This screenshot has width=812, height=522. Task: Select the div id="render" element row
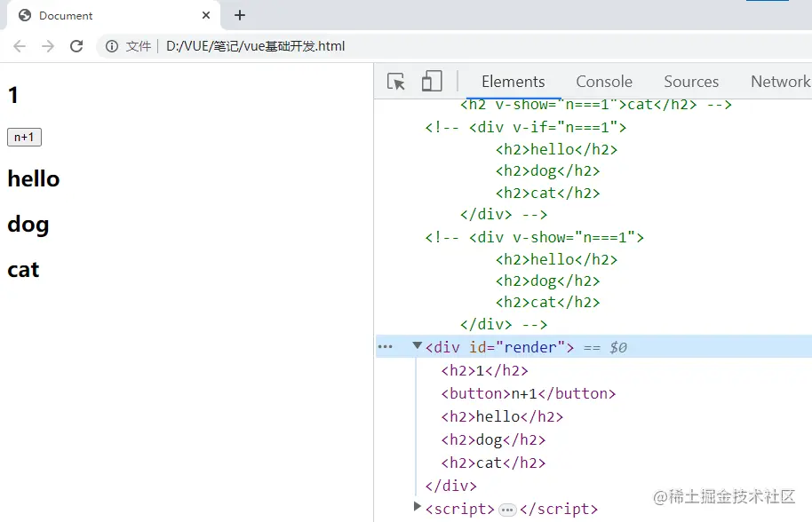point(593,346)
